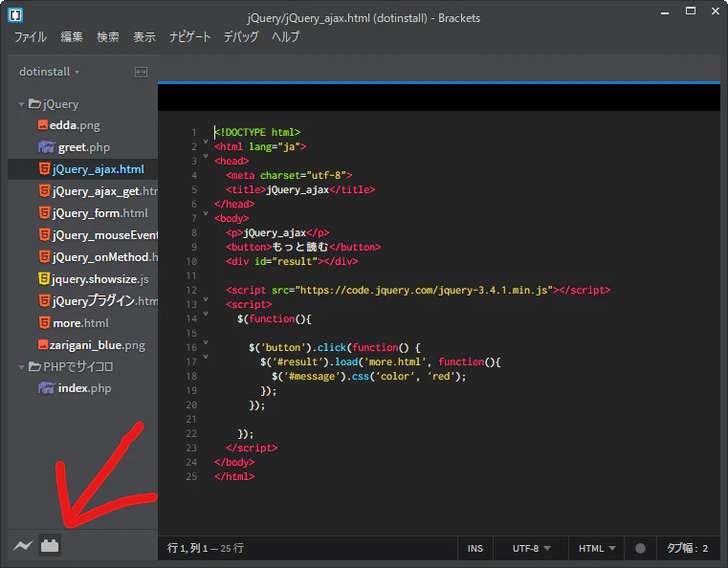Click the jQuery folder icon

coord(34,103)
